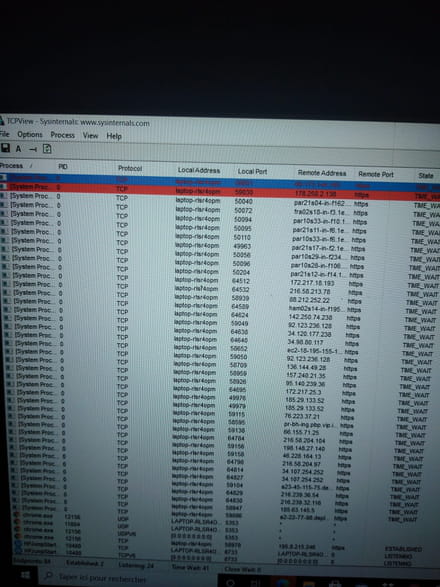Open the Help menu

click(114, 136)
